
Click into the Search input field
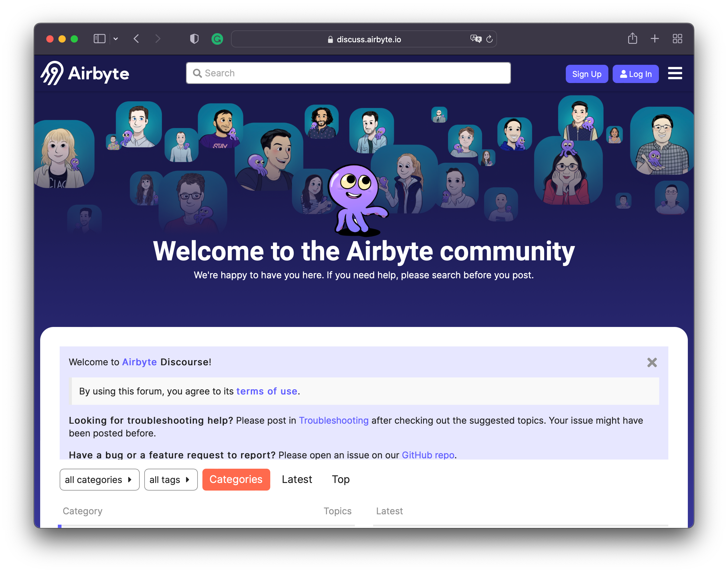(x=348, y=73)
